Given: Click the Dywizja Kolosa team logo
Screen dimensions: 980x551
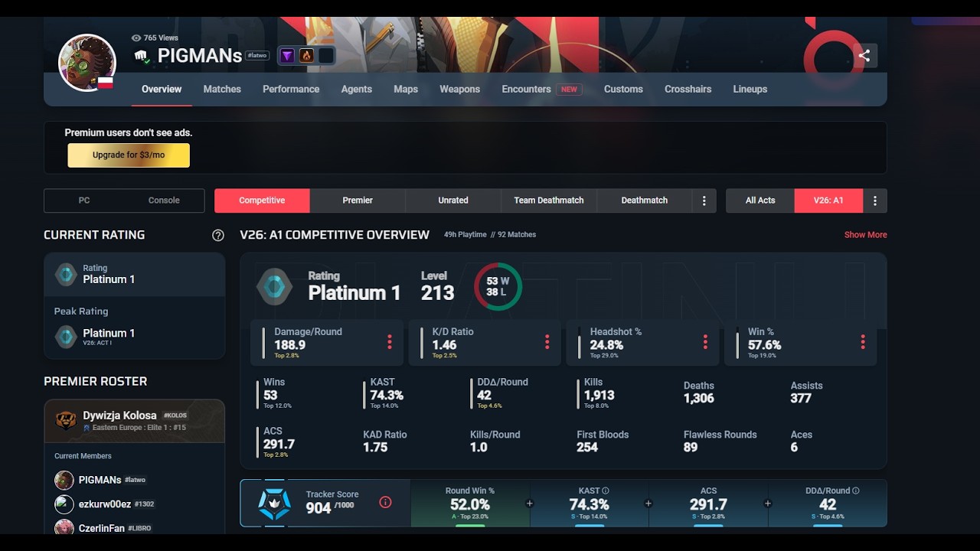Looking at the screenshot, I should coord(66,420).
